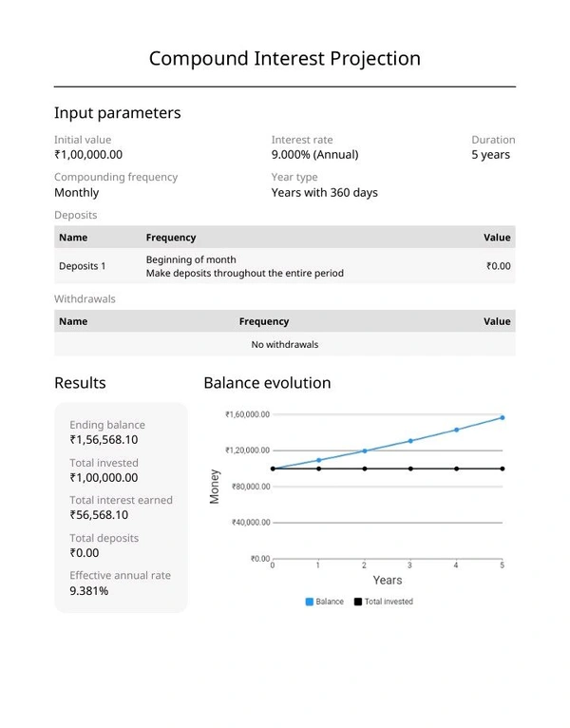This screenshot has height=728, width=570.
Task: Select the ending balance ₹1,56,568.10 amount
Action: click(x=104, y=440)
